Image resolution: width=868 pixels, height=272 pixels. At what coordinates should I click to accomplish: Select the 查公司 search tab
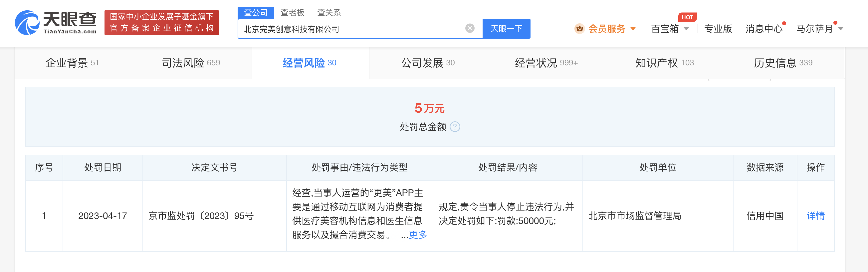coord(256,12)
